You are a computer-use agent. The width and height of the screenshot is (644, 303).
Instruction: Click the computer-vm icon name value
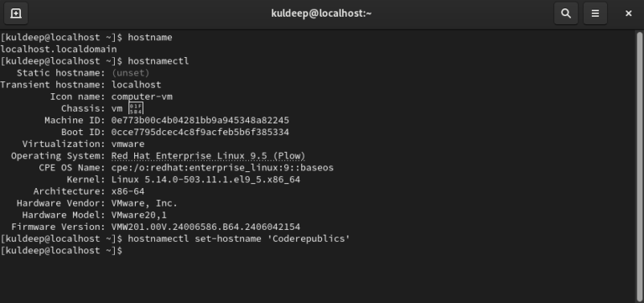(142, 97)
